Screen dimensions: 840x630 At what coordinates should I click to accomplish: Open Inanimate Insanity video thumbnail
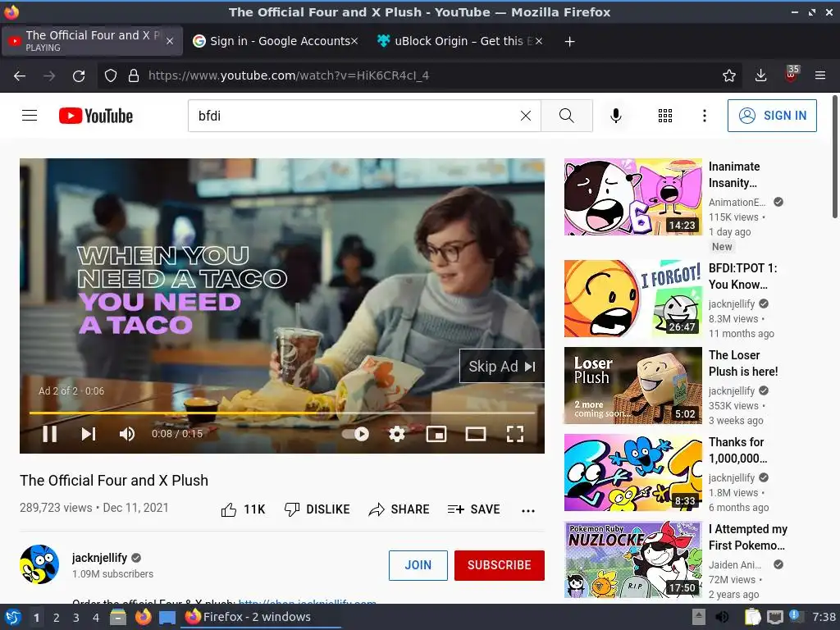pos(633,197)
